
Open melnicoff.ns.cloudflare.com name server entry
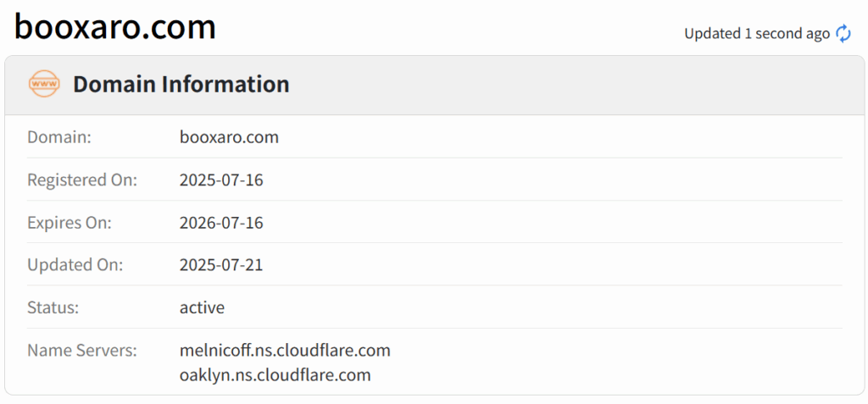click(285, 350)
